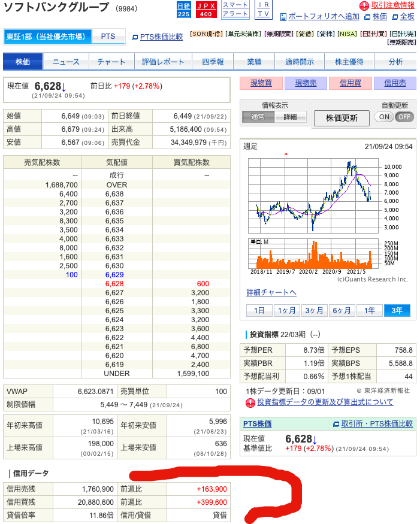The width and height of the screenshot is (420, 524).
Task: Select the 3ヶ月 chart period
Action: point(314,310)
